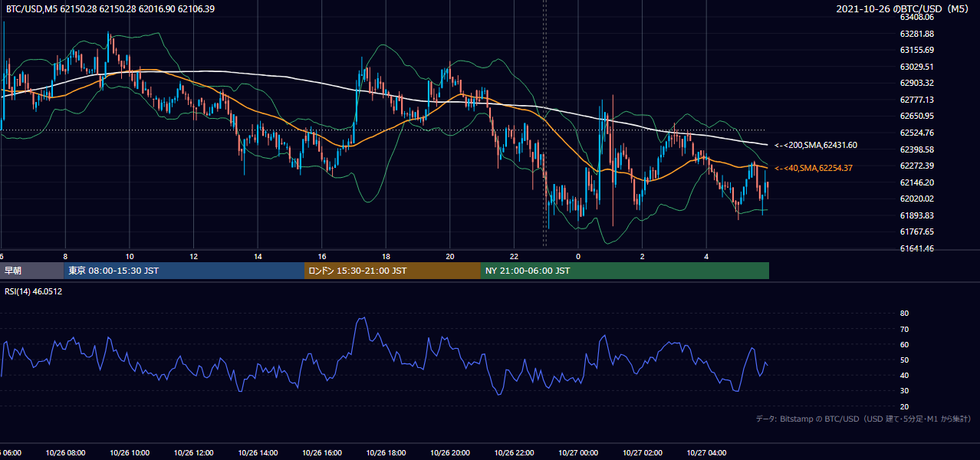980x460 pixels.
Task: Select the 10/26 16:00 time axis label
Action: 322,452
